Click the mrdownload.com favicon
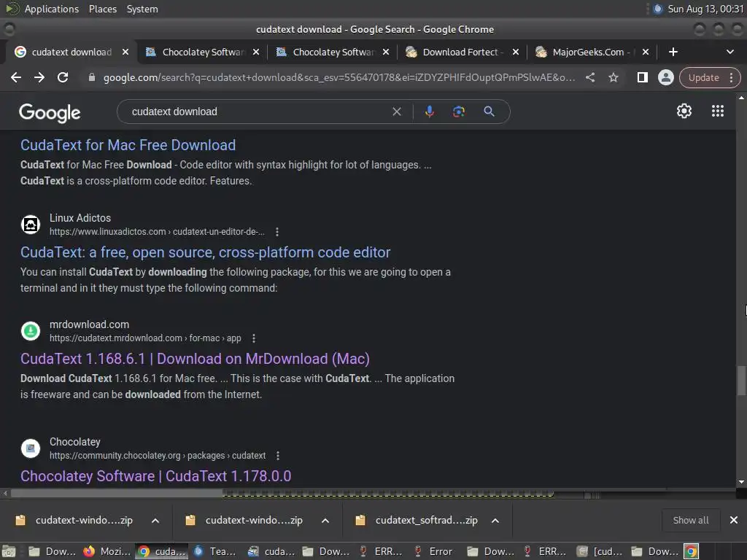747x560 pixels. (x=31, y=331)
